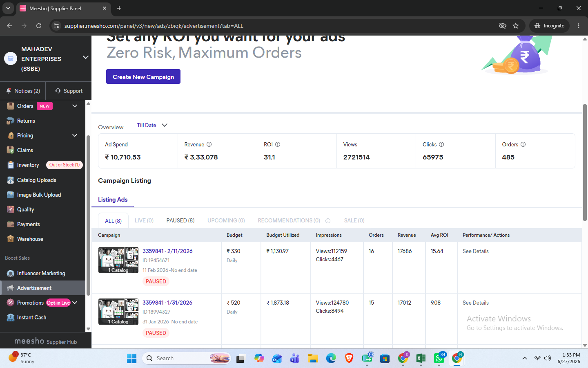Open File Explorer from the taskbar
This screenshot has width=588, height=368.
(x=313, y=359)
